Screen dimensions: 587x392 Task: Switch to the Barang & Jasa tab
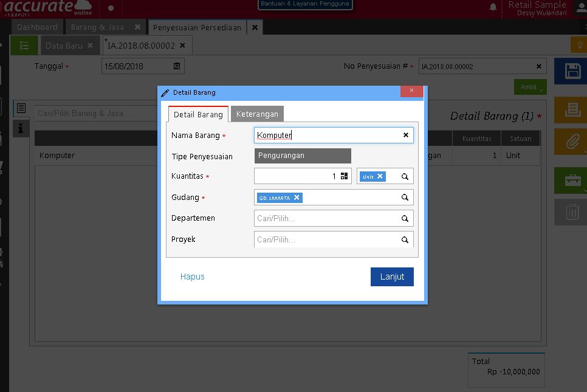pyautogui.click(x=98, y=27)
